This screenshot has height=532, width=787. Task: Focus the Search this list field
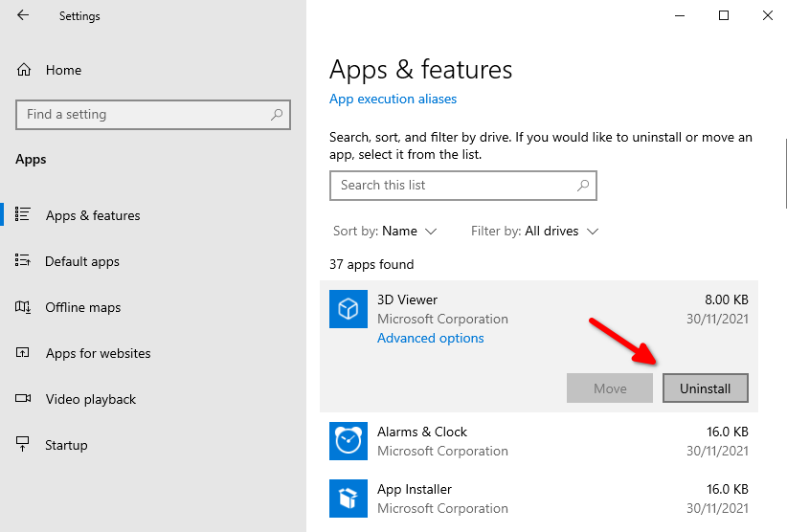pos(462,186)
